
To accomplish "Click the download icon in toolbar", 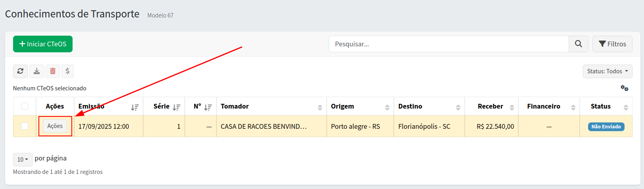I will [36, 71].
